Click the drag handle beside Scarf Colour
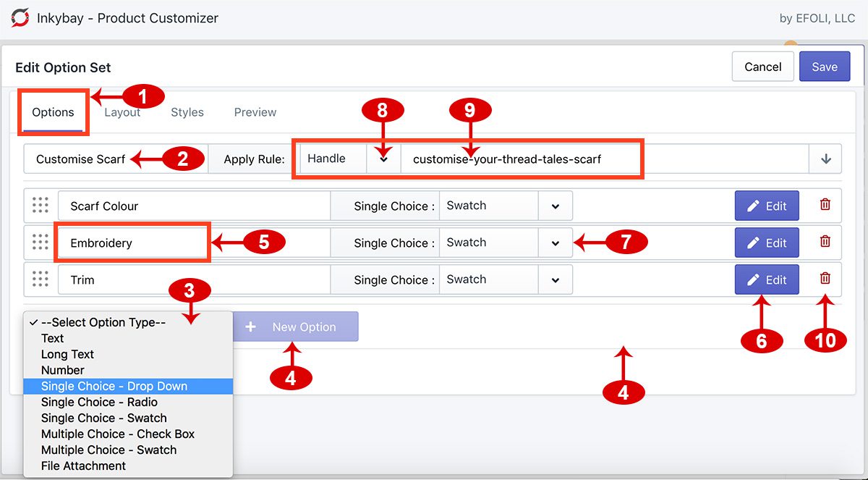The width and height of the screenshot is (868, 480). pos(39,206)
